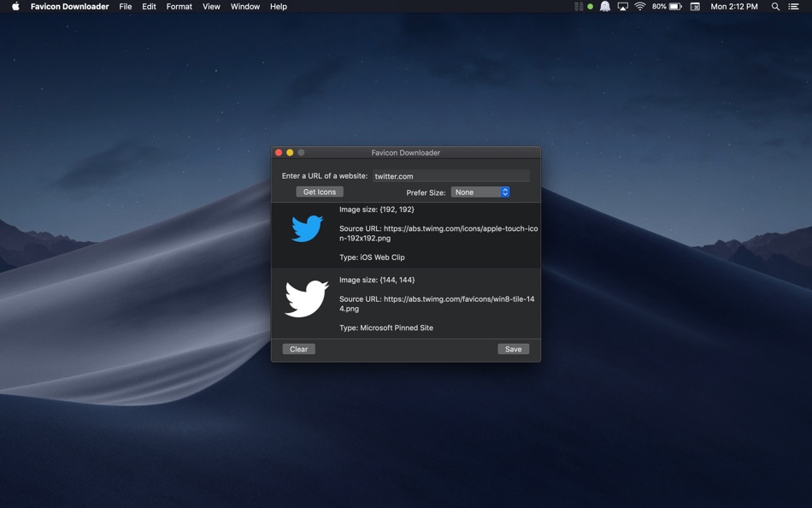812x508 pixels.
Task: Click the Wi-Fi status icon
Action: [x=640, y=6]
